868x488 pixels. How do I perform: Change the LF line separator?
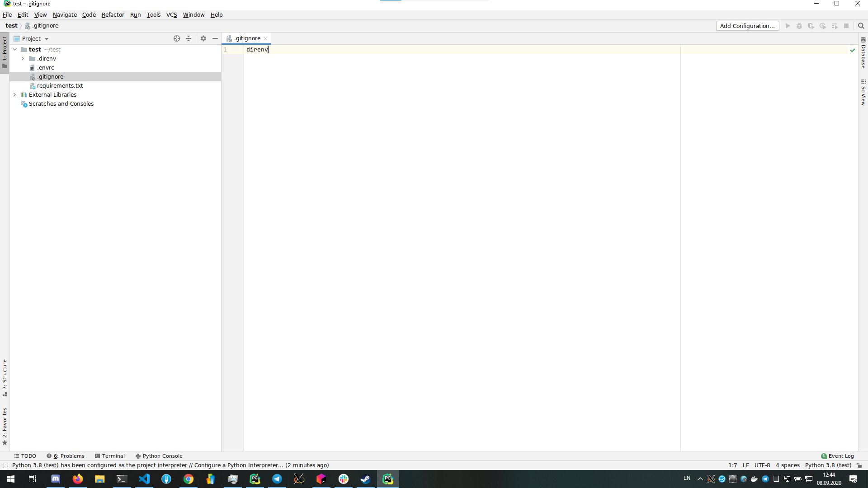tap(746, 465)
